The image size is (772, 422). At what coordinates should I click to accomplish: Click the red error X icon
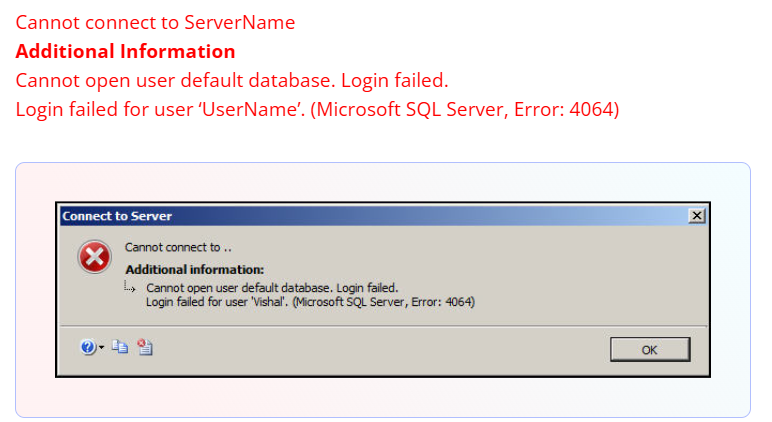pos(94,257)
